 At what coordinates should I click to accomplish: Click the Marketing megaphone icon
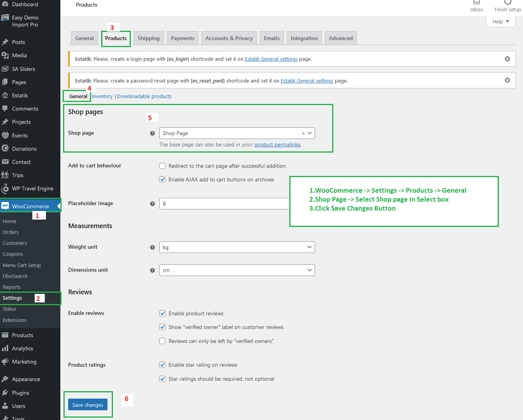[5, 362]
